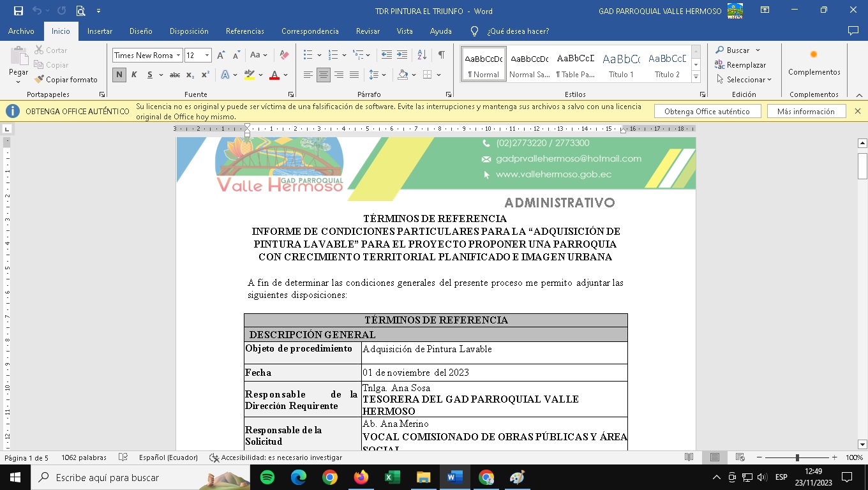Toggle Italic formatting button
Viewport: 868px width, 490px height.
[x=134, y=75]
